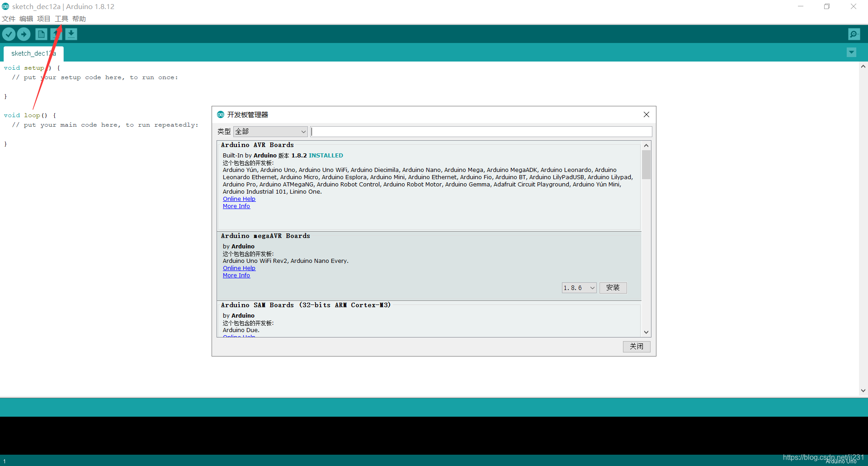Image resolution: width=868 pixels, height=466 pixels.
Task: Open the 1.8.6 version dropdown
Action: click(579, 288)
